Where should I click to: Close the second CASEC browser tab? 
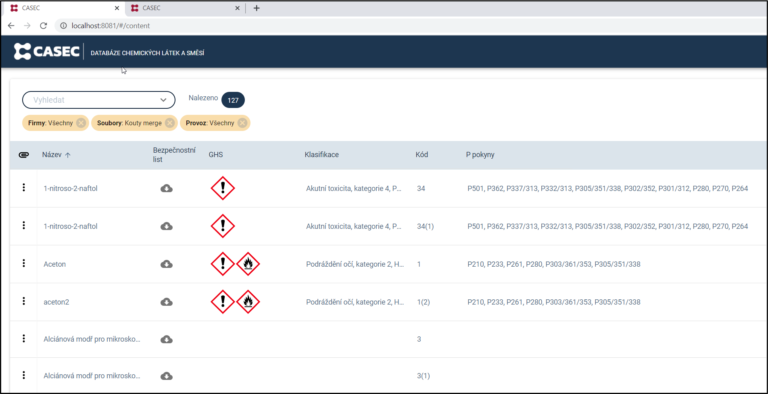click(238, 8)
